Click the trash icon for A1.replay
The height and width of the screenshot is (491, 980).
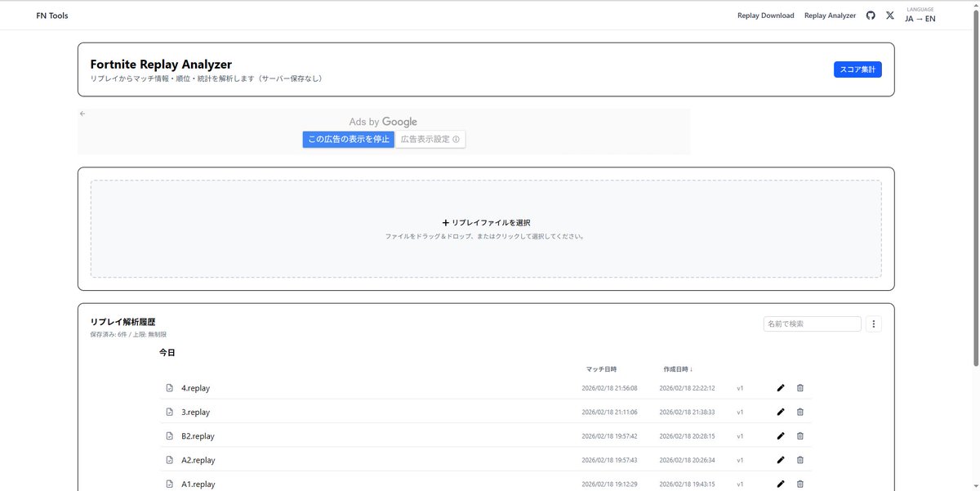pos(800,484)
